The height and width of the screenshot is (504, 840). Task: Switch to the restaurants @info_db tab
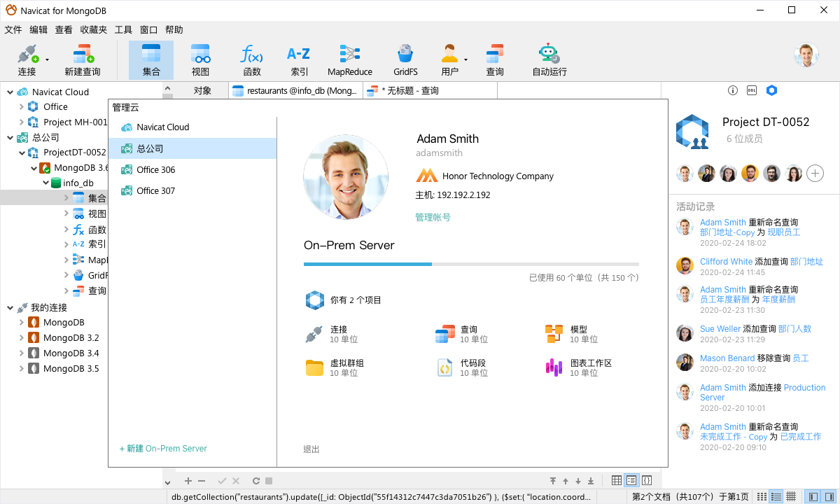tap(295, 91)
